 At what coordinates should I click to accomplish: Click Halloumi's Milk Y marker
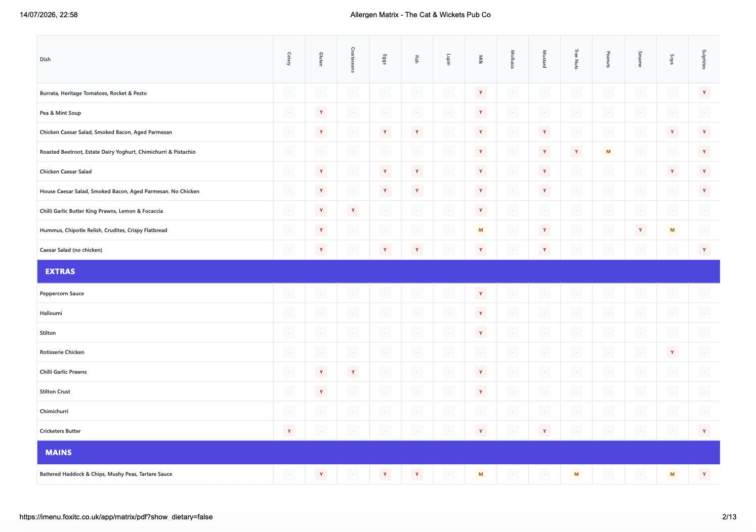coord(481,313)
